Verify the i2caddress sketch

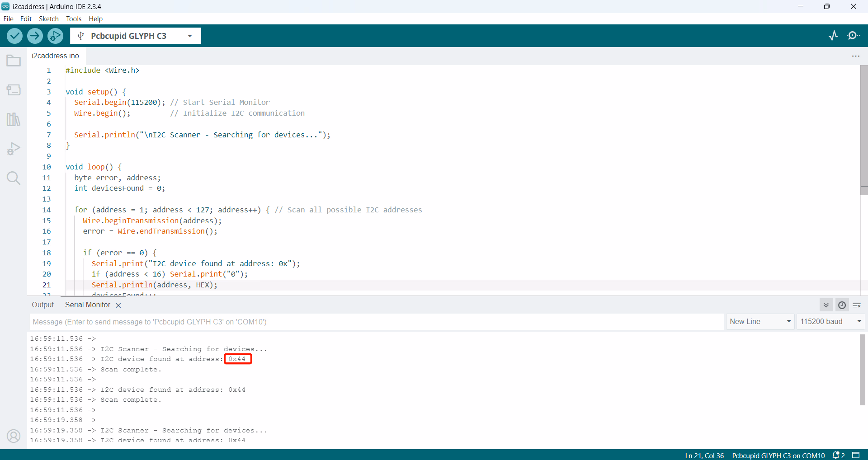[x=14, y=36]
